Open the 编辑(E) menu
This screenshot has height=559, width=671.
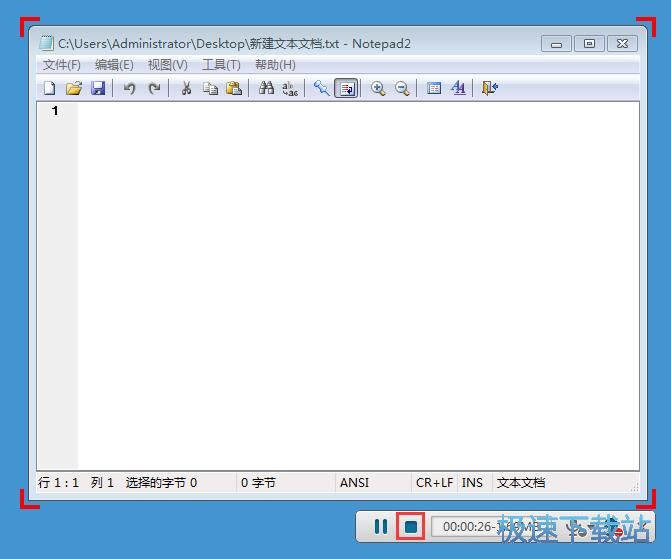pyautogui.click(x=114, y=65)
